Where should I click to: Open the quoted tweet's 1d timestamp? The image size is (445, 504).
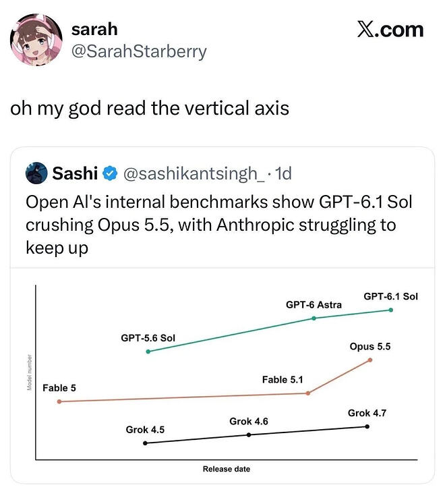click(284, 173)
